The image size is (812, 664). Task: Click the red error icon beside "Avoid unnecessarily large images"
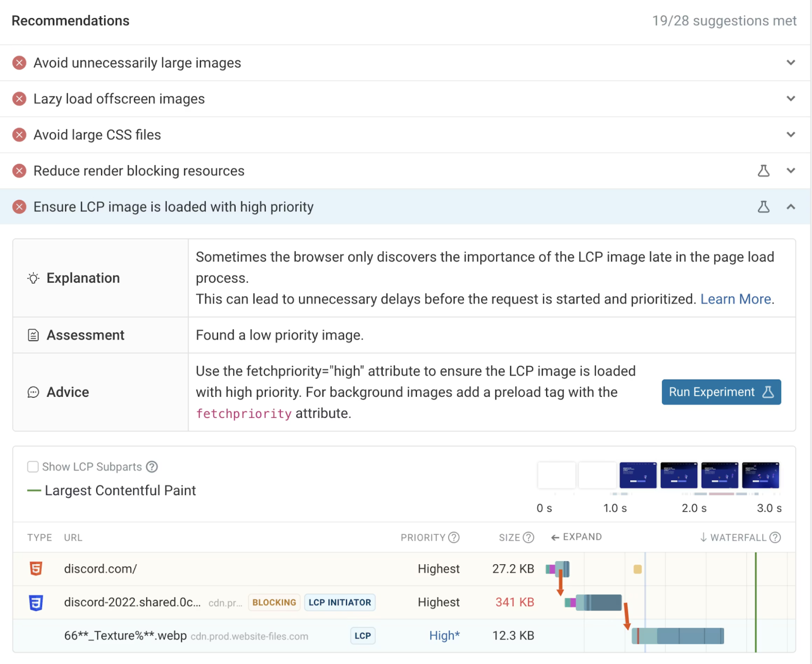point(19,63)
